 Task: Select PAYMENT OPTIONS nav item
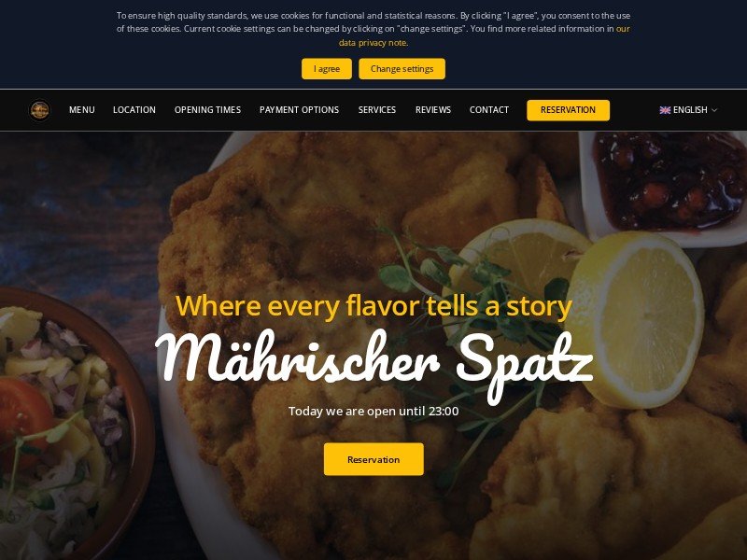click(x=299, y=110)
